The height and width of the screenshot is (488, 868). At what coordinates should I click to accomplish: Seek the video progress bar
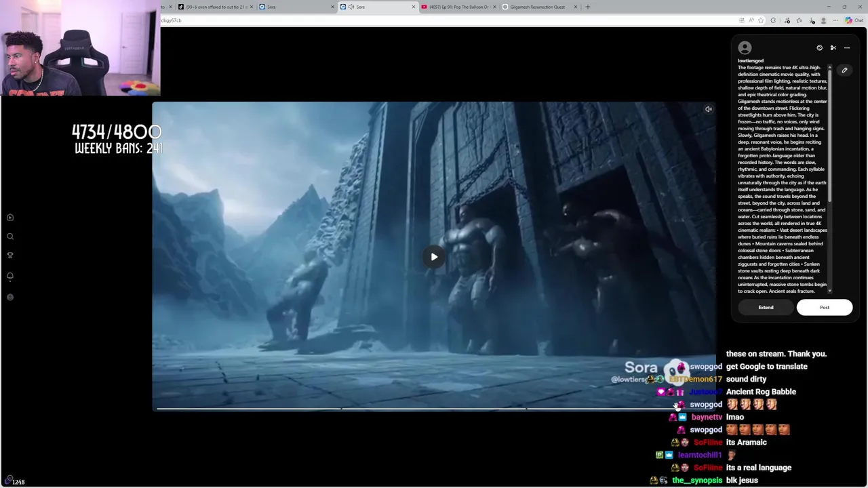(x=434, y=409)
